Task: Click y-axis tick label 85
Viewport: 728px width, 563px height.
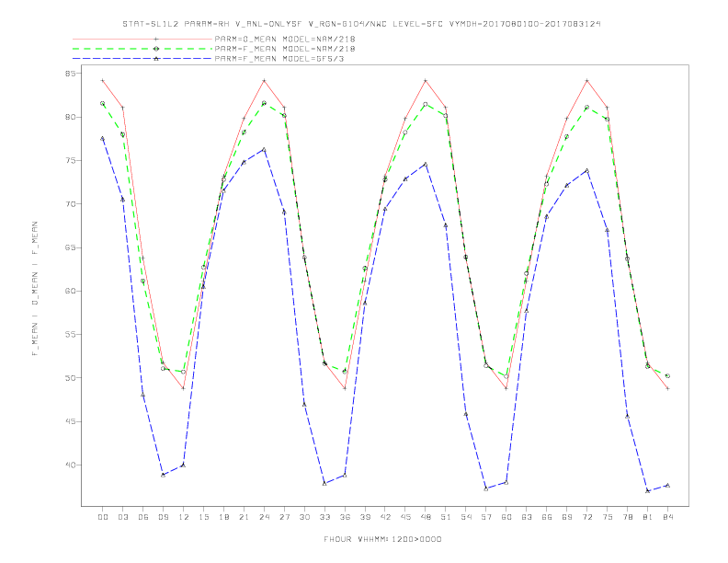Action: click(70, 74)
